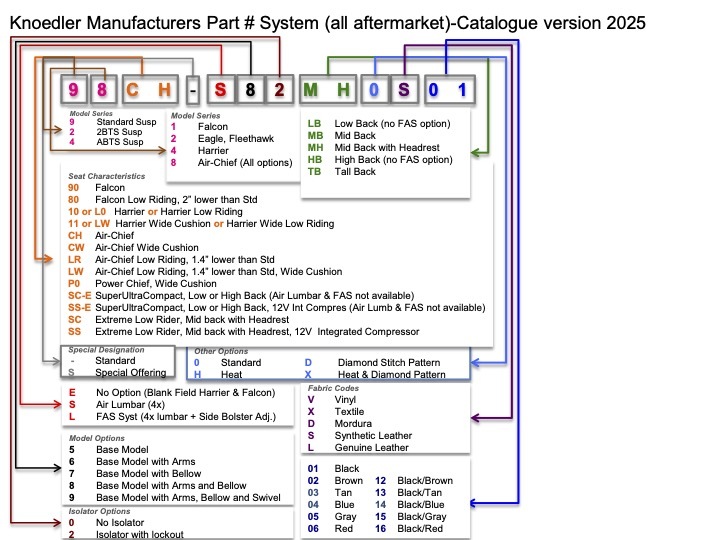
Task: Click 'Base Model with Arms and Bellow' row
Action: [158, 485]
